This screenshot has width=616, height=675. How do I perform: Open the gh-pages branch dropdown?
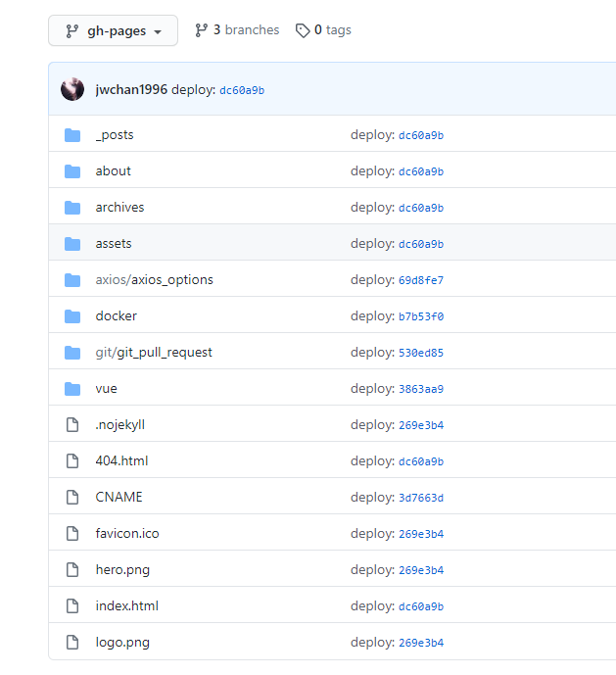pyautogui.click(x=113, y=30)
